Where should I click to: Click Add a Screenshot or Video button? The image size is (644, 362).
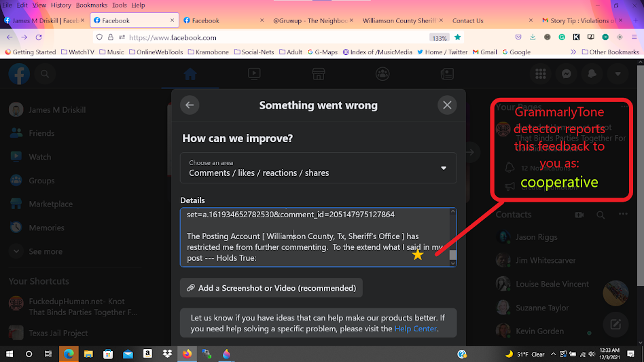pos(271,288)
